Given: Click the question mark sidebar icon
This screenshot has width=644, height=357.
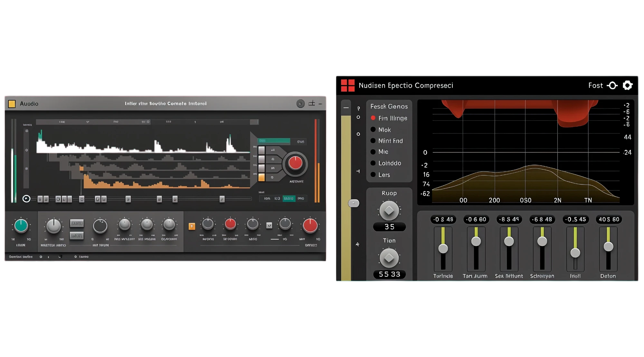Looking at the screenshot, I should pyautogui.click(x=358, y=108).
